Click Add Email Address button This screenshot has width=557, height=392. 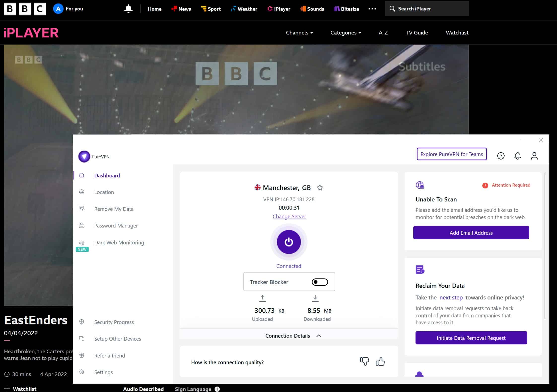pos(471,233)
